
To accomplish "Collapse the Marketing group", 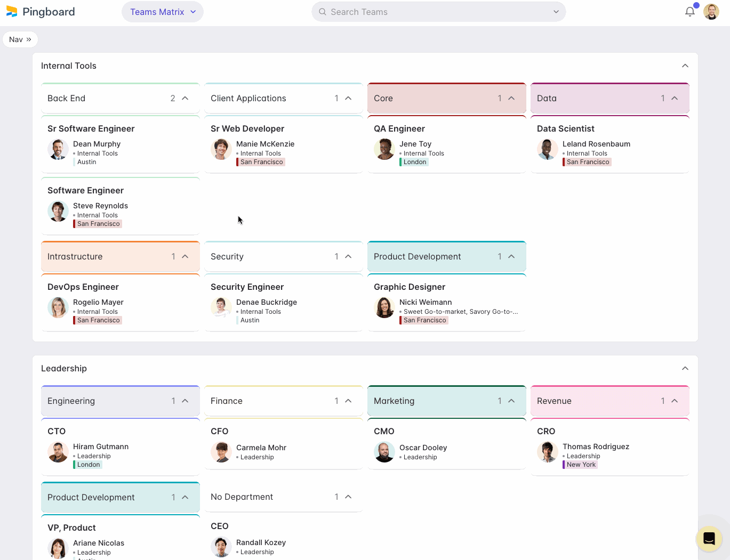I will coord(511,401).
